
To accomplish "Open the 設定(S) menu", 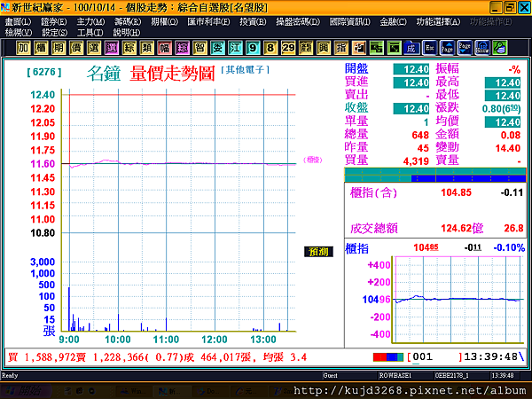I will (55, 33).
